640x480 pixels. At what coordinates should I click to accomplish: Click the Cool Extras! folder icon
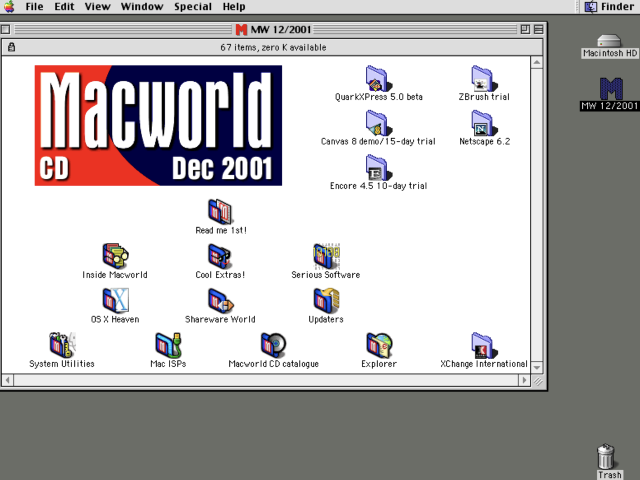pyautogui.click(x=220, y=256)
